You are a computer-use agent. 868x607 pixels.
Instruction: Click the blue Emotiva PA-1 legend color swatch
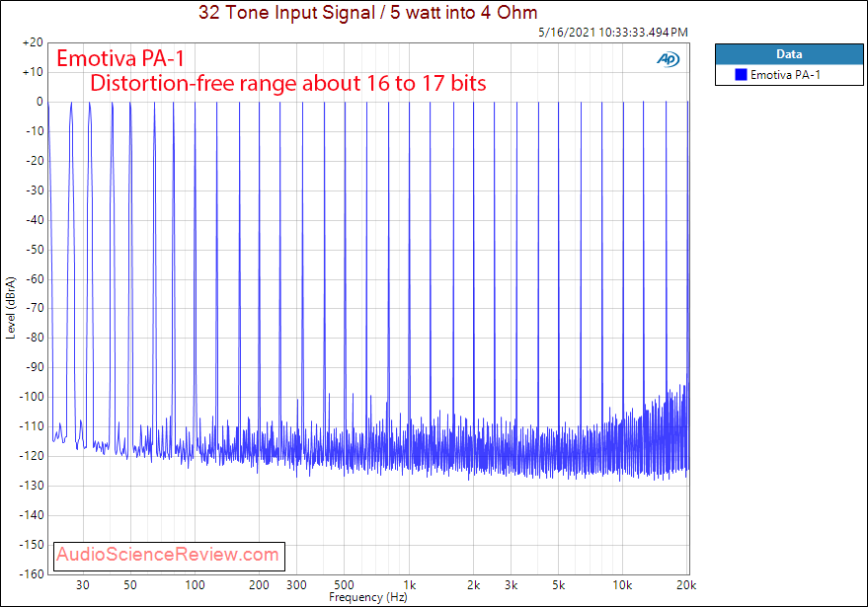741,75
